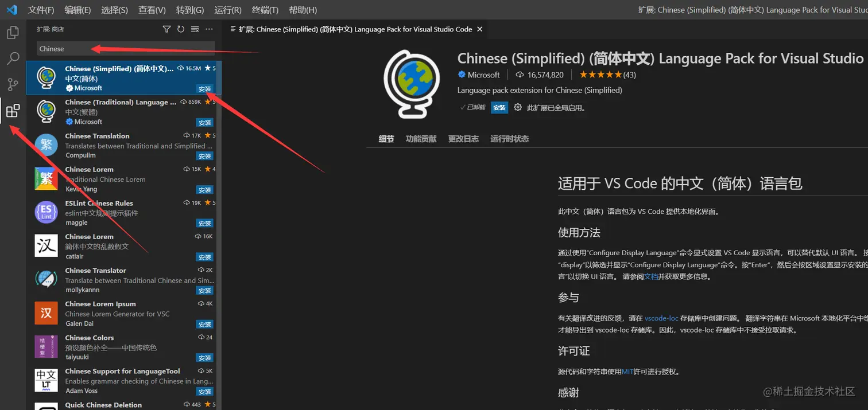Refresh the extensions list
This screenshot has width=868, height=410.
(x=181, y=29)
